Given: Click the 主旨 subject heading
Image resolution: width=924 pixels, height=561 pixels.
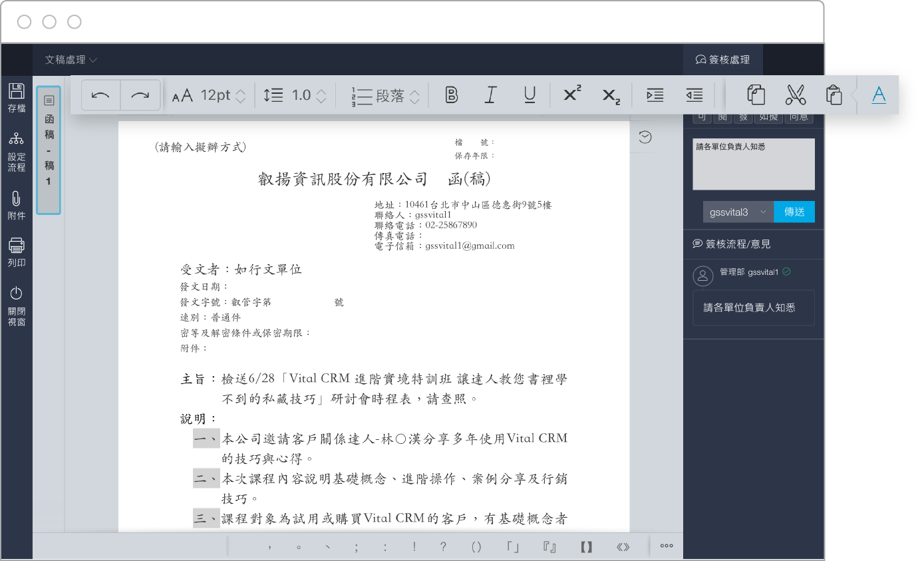Looking at the screenshot, I should click(x=198, y=379).
